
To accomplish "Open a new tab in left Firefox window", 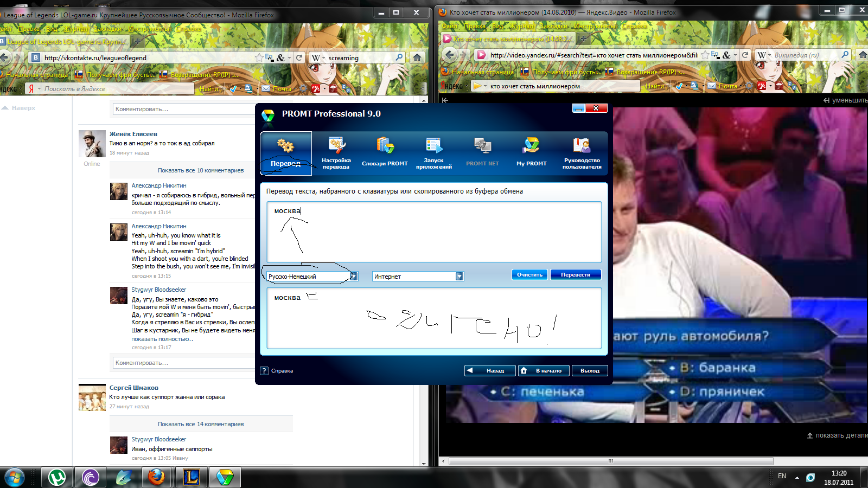I will [x=137, y=41].
